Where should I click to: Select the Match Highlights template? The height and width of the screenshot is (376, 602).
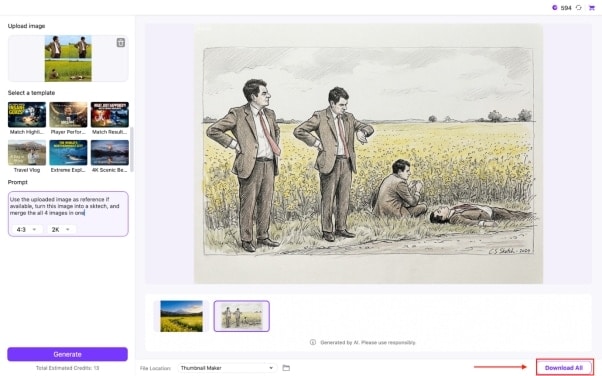[27, 118]
